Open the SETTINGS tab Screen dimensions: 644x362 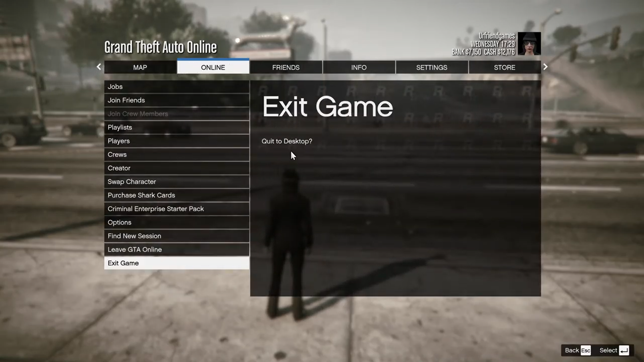coord(431,67)
